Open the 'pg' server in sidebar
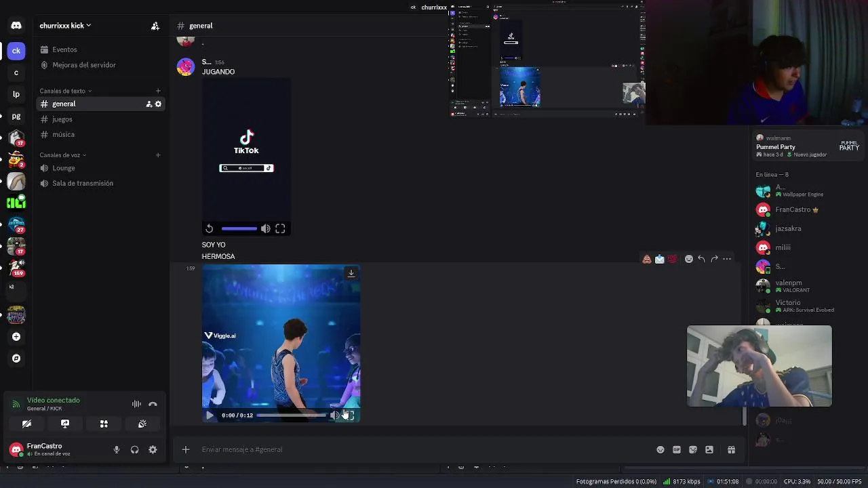This screenshot has width=868, height=488. (x=16, y=116)
